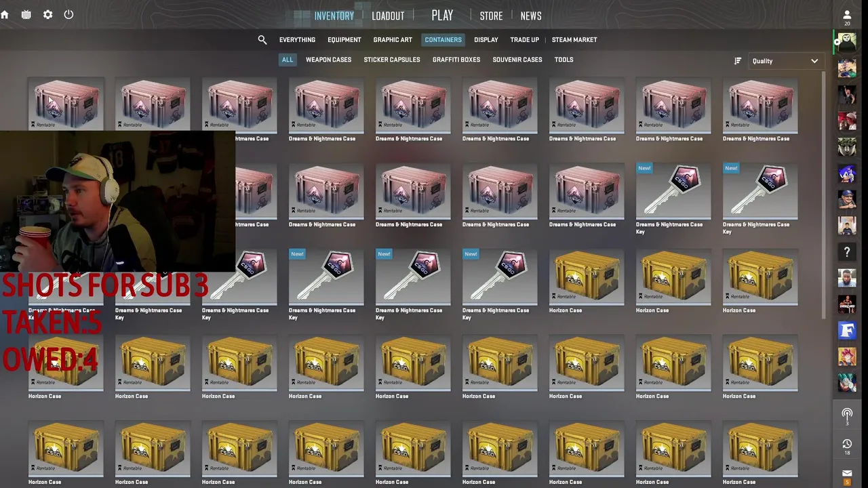Viewport: 868px width, 488px height.
Task: Switch to the Inventory tab
Action: (x=334, y=16)
